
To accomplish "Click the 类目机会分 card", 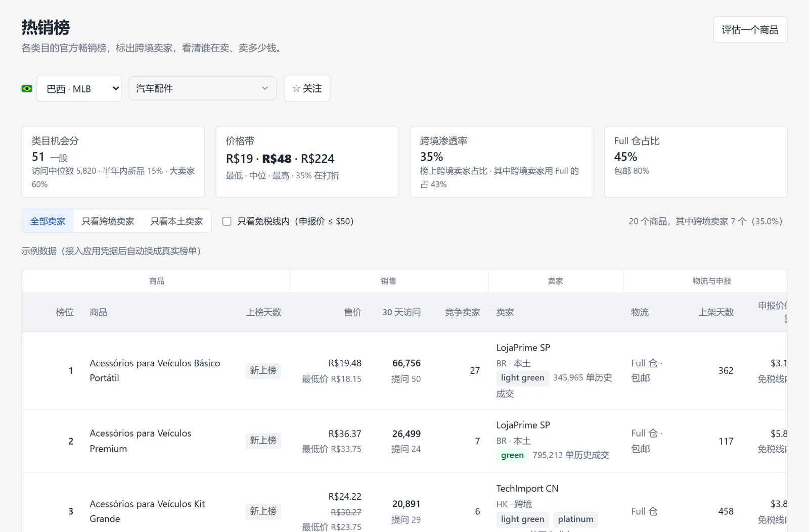I will pos(113,162).
